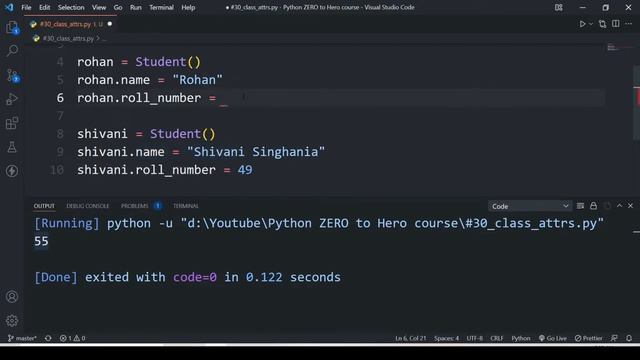This screenshot has width=640, height=360.
Task: Open the Explorer view in the activity bar
Action: pyautogui.click(x=12, y=28)
